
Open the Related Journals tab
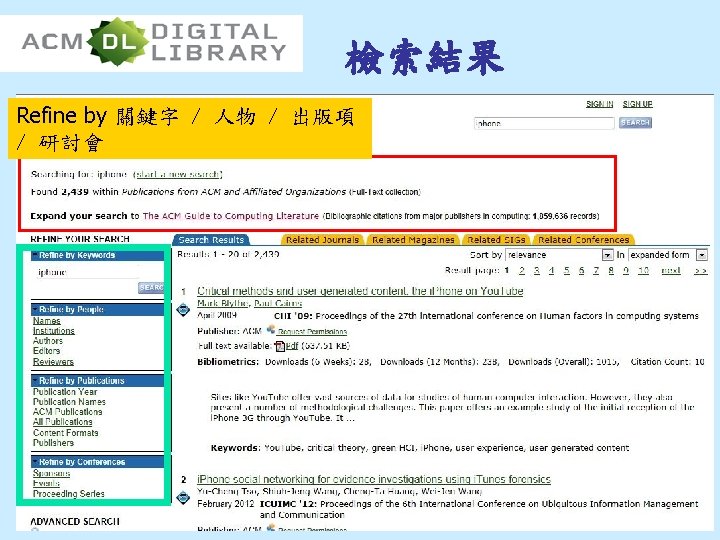click(x=322, y=240)
